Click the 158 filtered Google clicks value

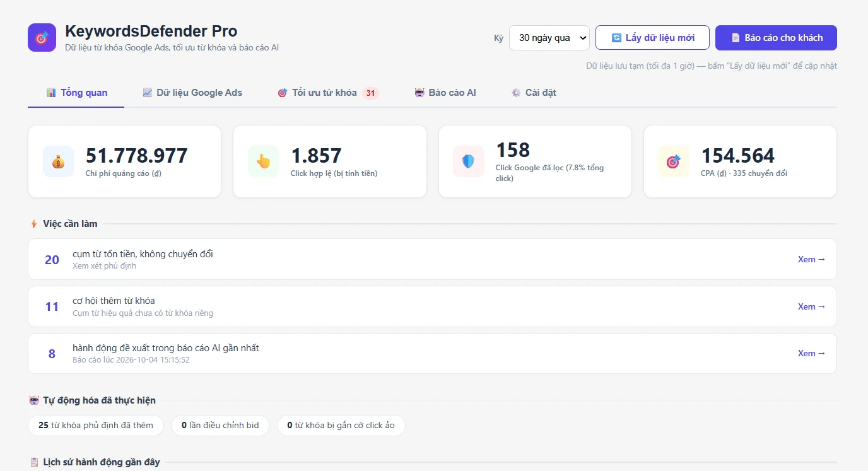513,150
